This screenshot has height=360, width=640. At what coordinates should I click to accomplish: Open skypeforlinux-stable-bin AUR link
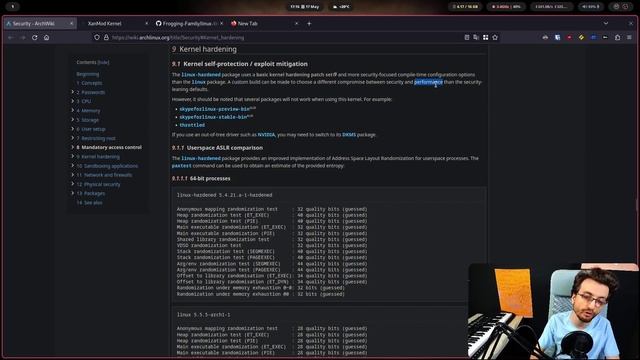tap(213, 117)
